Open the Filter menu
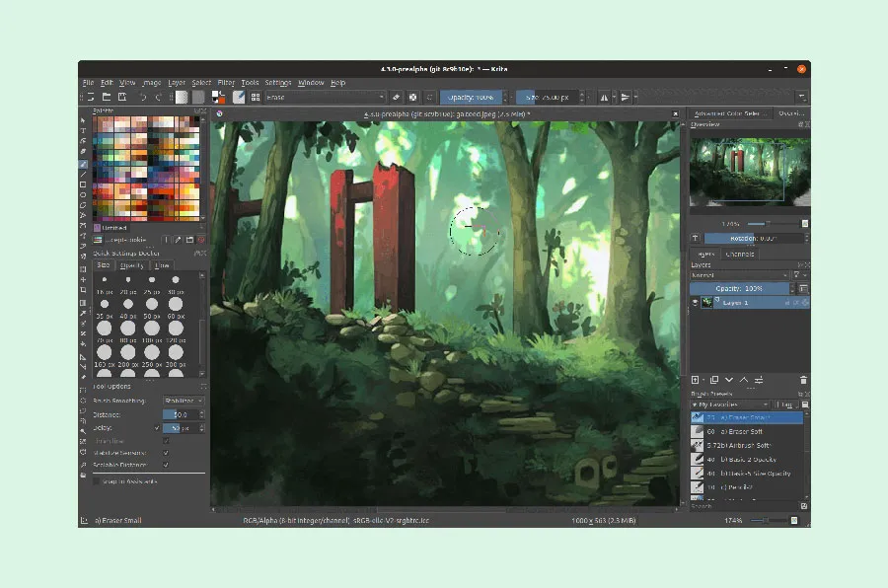The image size is (888, 588). click(x=225, y=82)
